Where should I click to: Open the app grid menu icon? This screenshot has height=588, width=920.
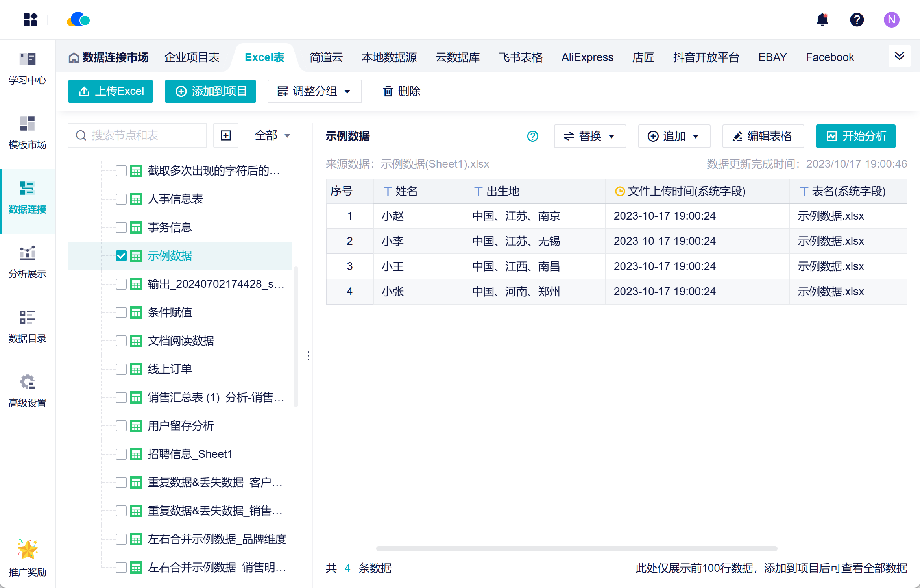click(30, 20)
